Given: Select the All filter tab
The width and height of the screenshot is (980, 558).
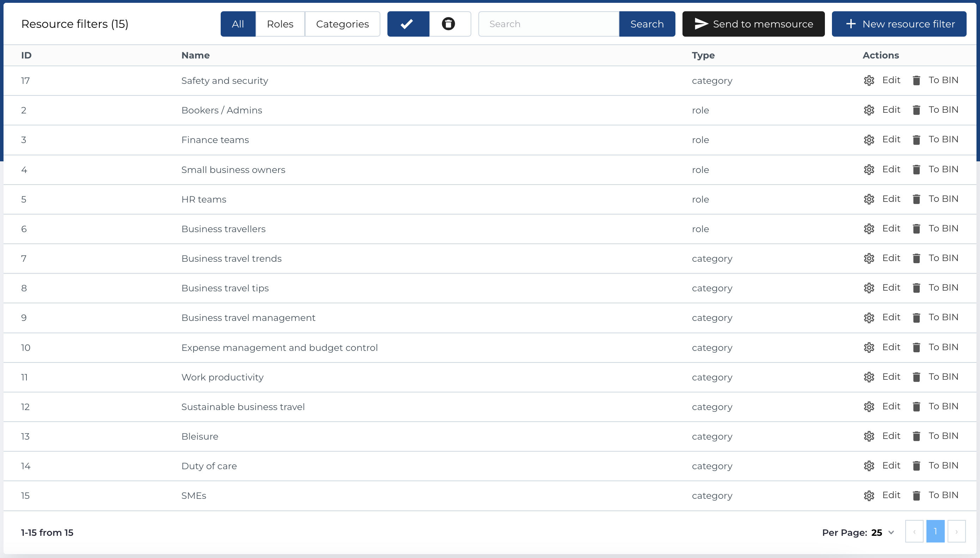Looking at the screenshot, I should [x=238, y=24].
